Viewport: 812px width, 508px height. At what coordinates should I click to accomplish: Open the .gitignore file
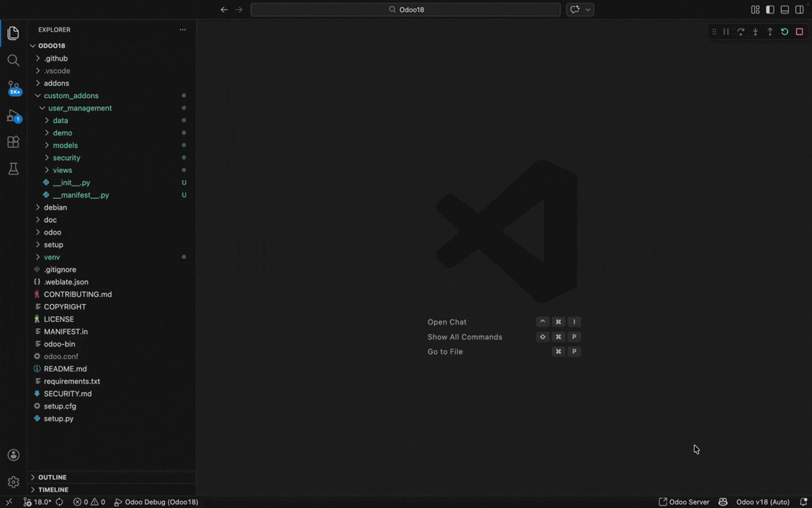[x=111, y=270]
